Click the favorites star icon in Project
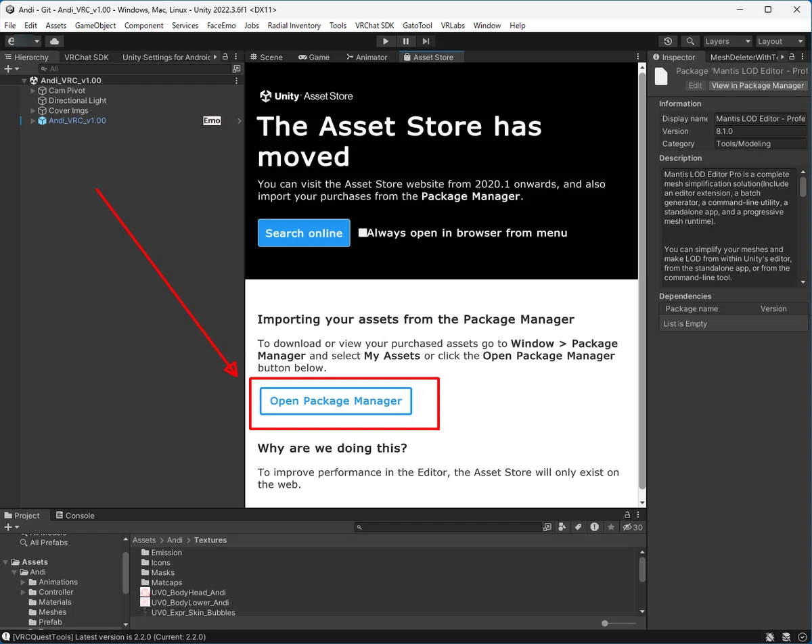The width and height of the screenshot is (812, 644). pyautogui.click(x=611, y=527)
